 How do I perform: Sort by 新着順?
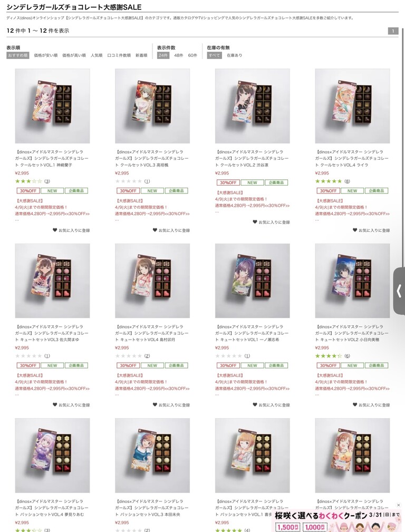tap(141, 55)
